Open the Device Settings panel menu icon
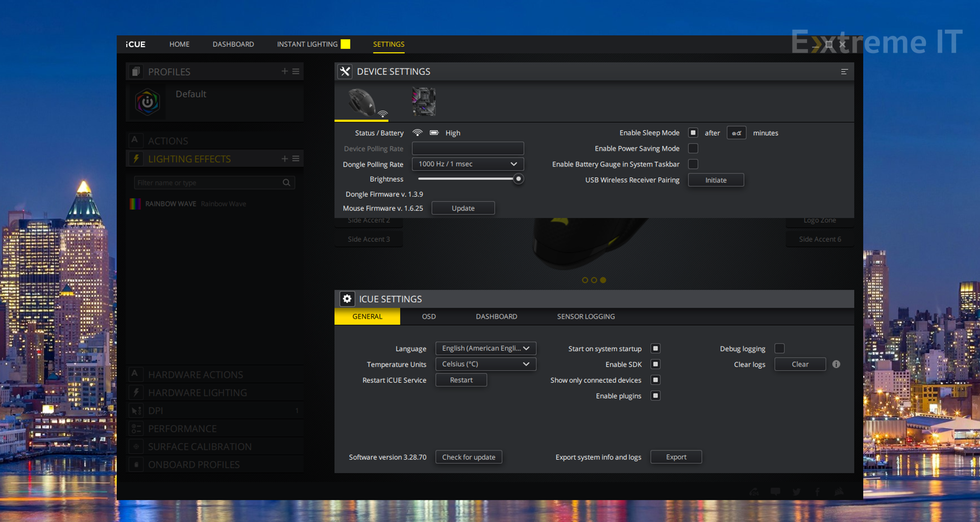The image size is (980, 522). pyautogui.click(x=844, y=72)
